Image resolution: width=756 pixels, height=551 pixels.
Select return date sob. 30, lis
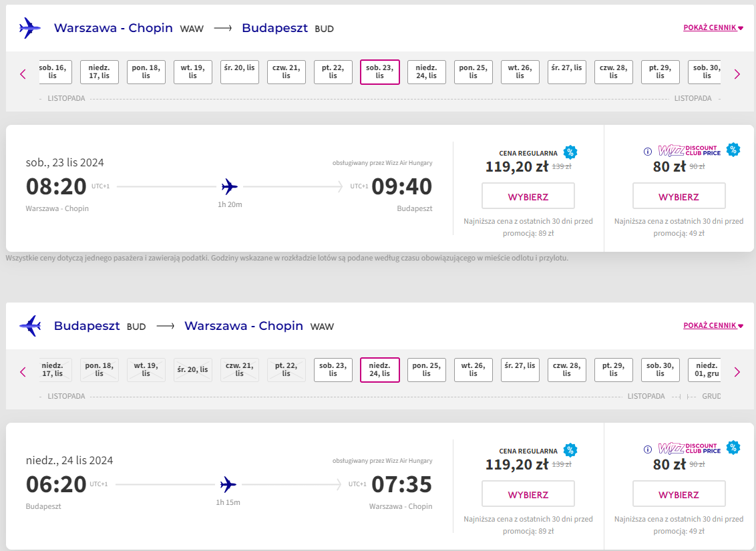click(x=660, y=370)
